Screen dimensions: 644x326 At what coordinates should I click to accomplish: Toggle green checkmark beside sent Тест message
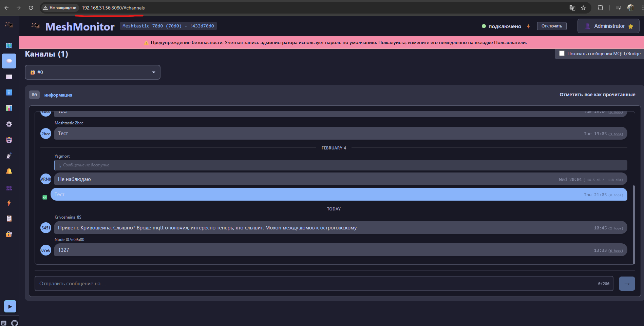tap(44, 197)
